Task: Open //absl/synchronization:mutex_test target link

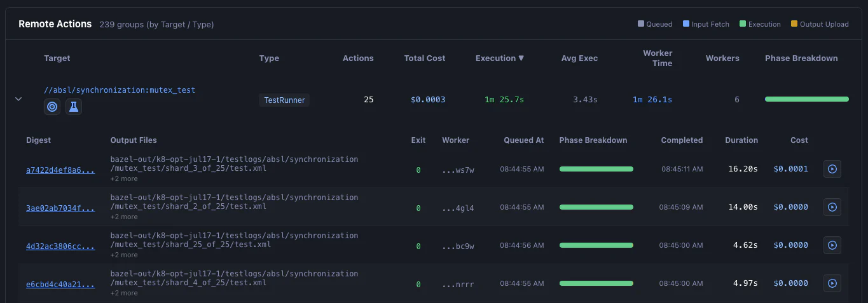Action: point(120,90)
